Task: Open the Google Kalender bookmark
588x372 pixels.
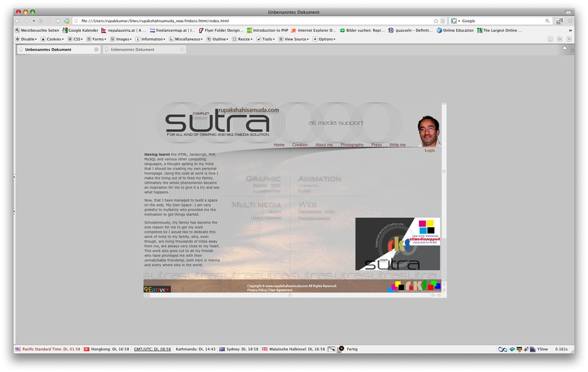Action: (80, 31)
